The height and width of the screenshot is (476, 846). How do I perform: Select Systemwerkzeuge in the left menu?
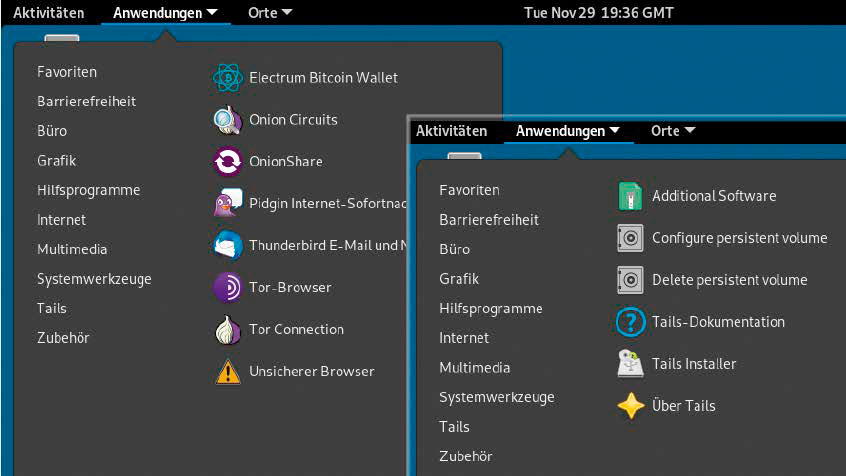click(94, 279)
